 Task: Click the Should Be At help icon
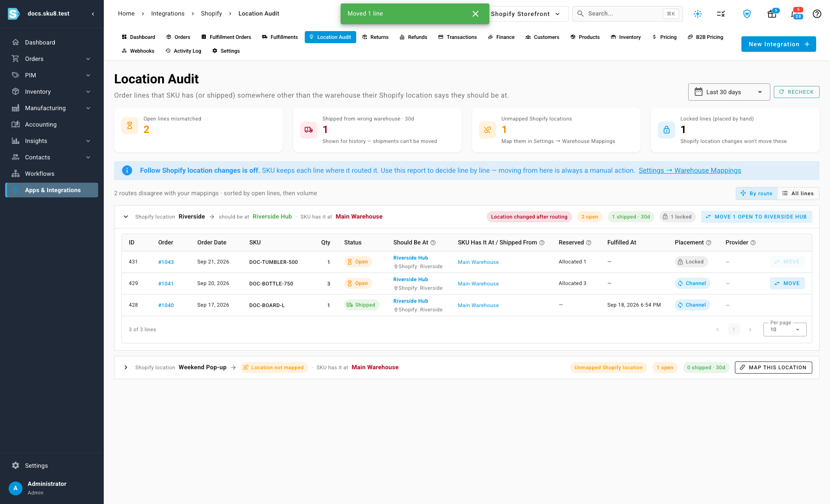click(433, 243)
